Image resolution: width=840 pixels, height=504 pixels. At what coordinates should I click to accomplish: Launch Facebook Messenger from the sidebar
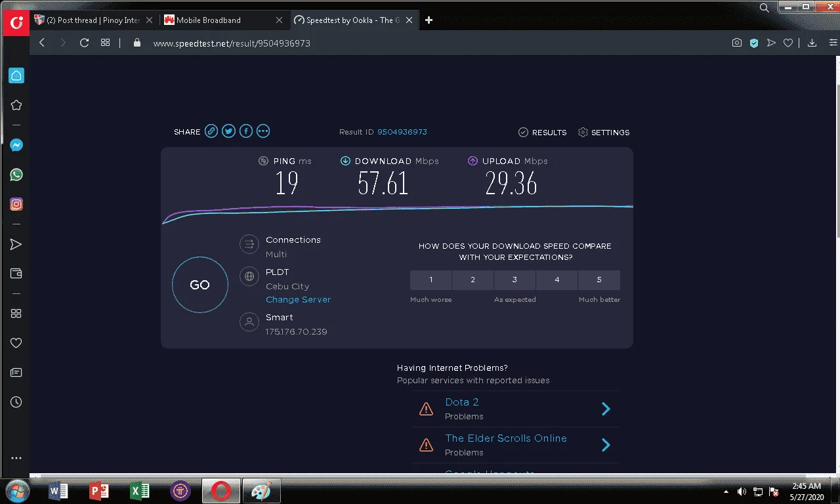(x=16, y=146)
